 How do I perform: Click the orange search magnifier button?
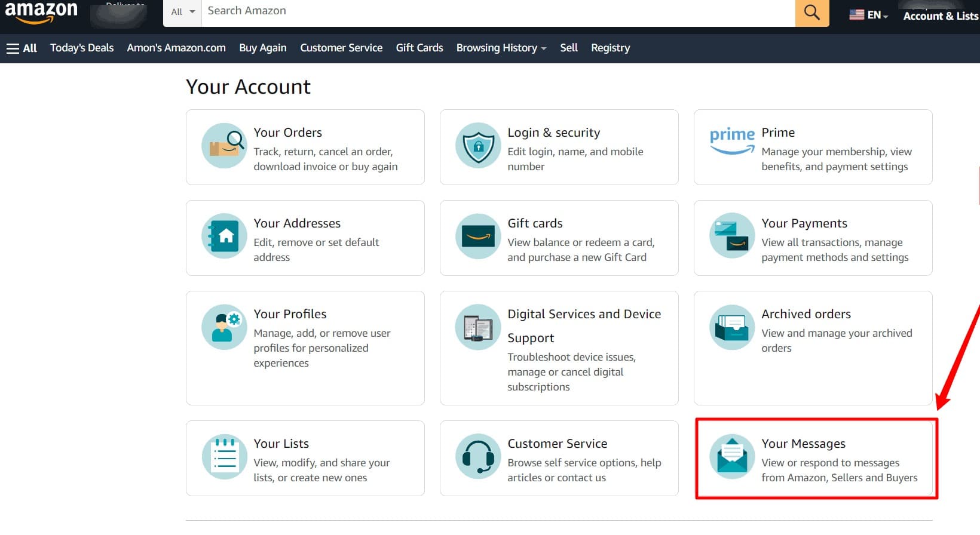[811, 13]
